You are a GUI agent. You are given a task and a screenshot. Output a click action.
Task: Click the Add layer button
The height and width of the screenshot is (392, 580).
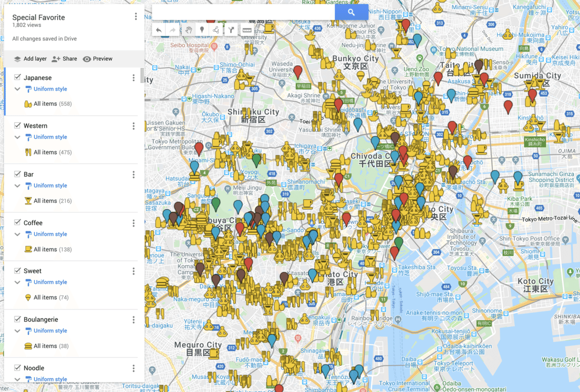pyautogui.click(x=30, y=59)
